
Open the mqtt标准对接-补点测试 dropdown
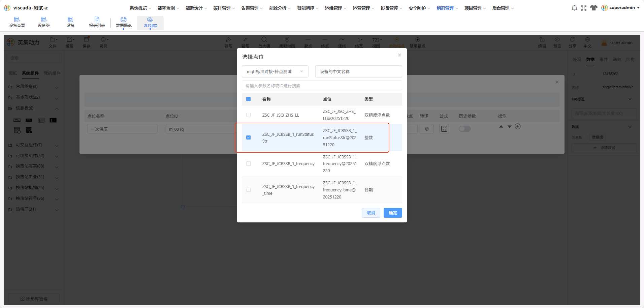pos(275,71)
